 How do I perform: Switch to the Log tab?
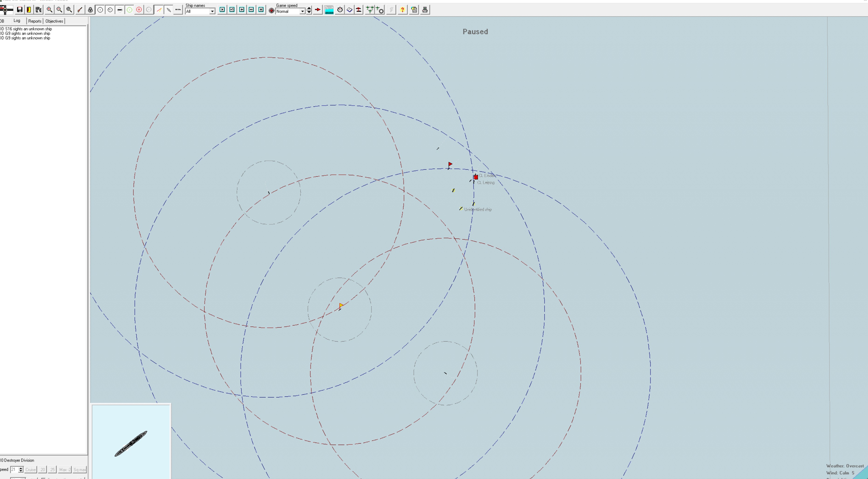17,21
